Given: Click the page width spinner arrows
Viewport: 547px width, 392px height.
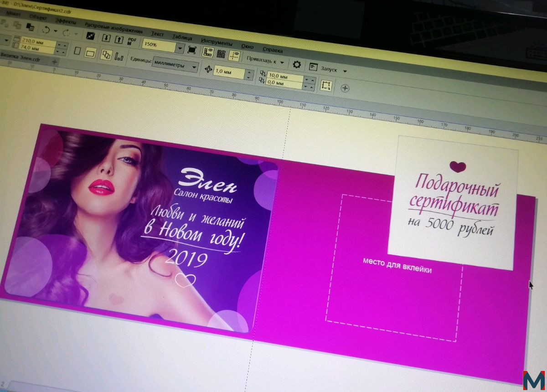Looking at the screenshot, I should point(62,45).
